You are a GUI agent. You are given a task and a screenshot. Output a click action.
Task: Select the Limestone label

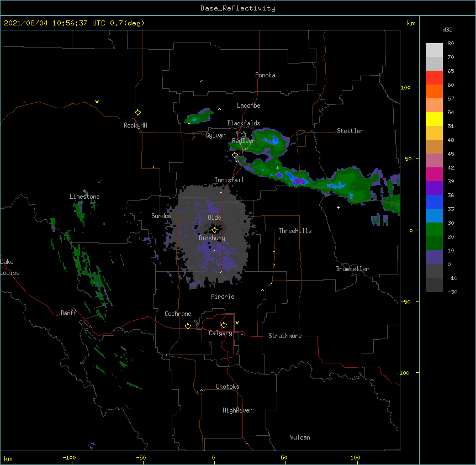click(x=84, y=197)
